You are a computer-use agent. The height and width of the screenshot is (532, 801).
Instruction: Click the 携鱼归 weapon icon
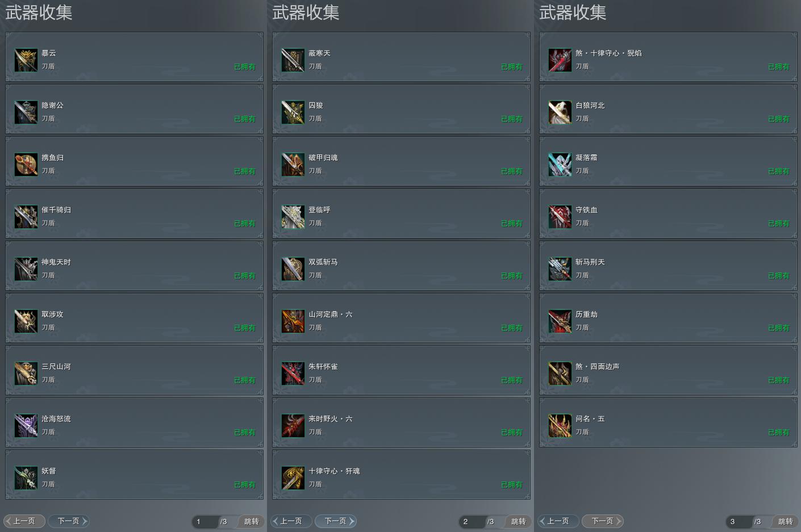26,165
